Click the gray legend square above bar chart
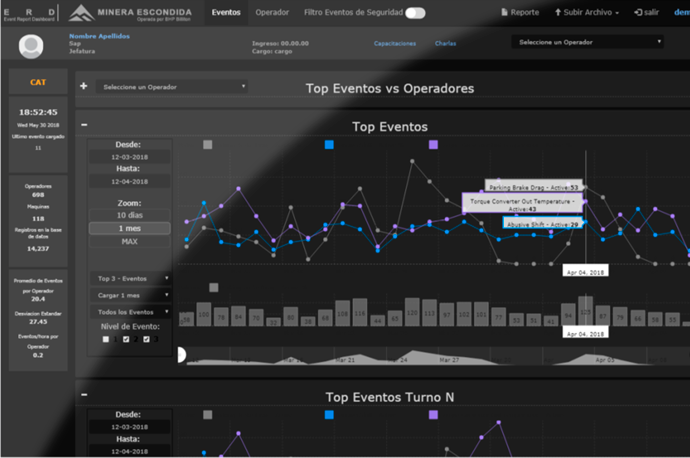The image size is (690, 458). pyautogui.click(x=214, y=288)
